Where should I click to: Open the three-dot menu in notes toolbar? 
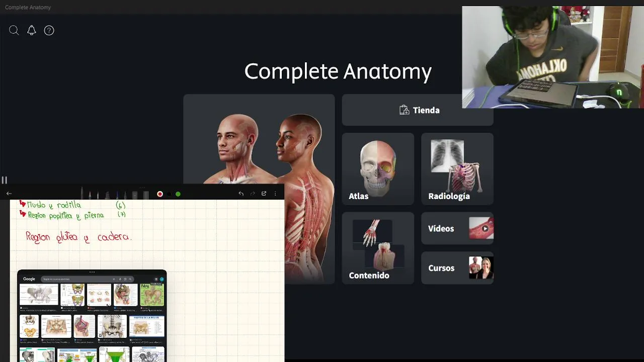pos(275,194)
